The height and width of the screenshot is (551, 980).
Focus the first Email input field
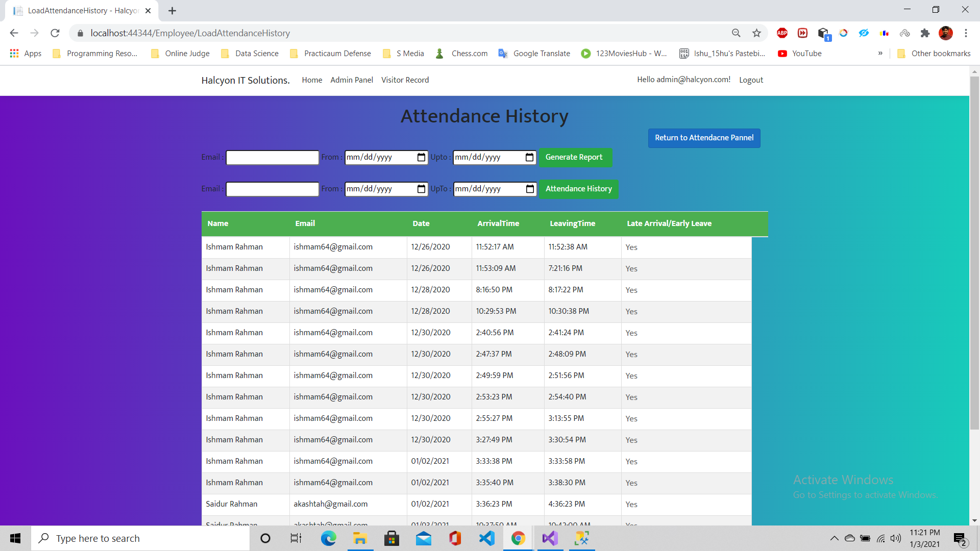273,158
